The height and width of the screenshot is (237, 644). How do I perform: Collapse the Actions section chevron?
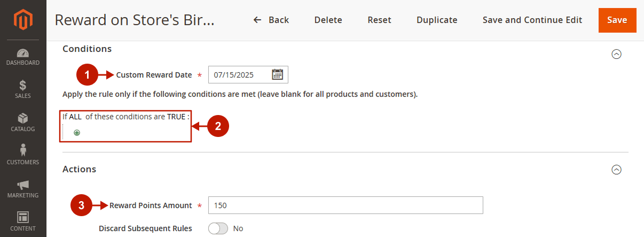click(x=616, y=170)
